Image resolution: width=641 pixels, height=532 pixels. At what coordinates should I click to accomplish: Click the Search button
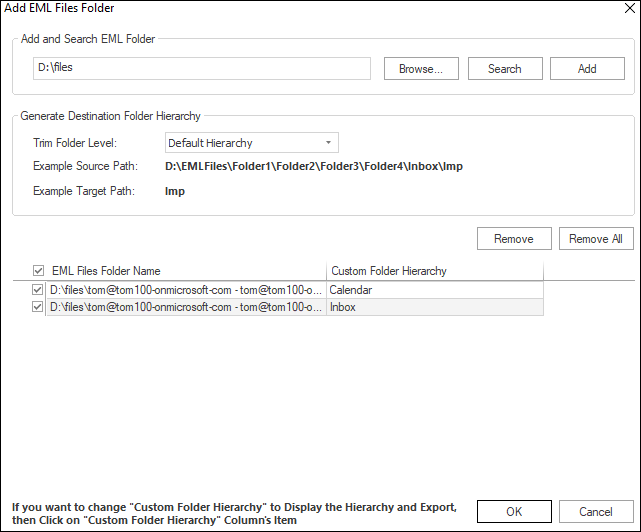point(505,69)
